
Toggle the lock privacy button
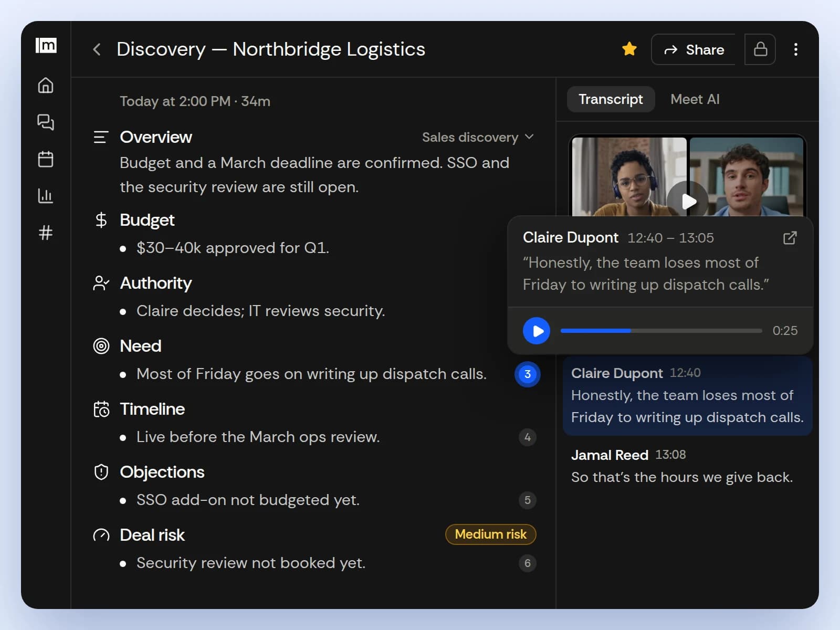pyautogui.click(x=760, y=49)
